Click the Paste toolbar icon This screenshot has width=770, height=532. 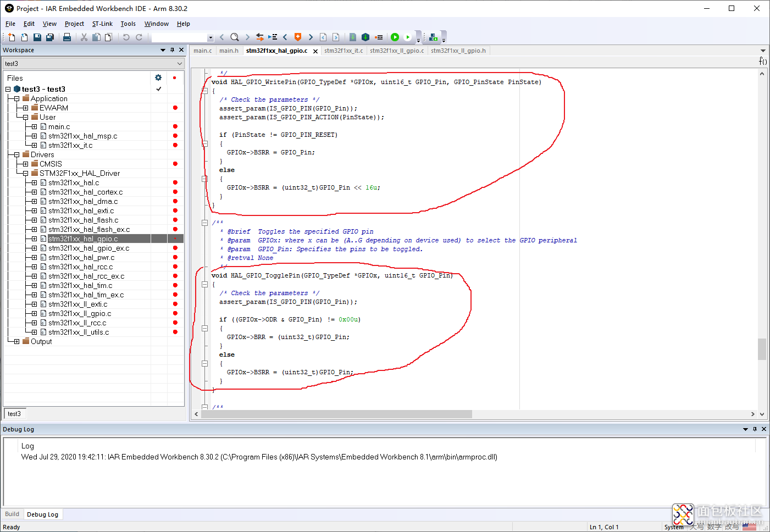point(109,37)
